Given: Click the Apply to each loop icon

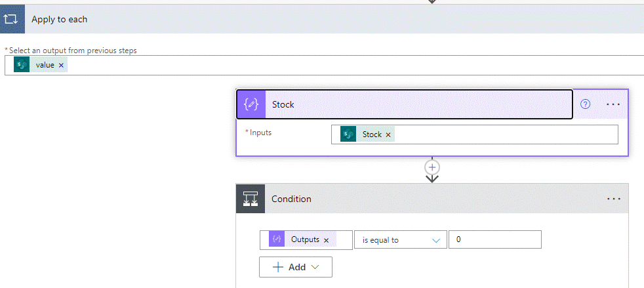Looking at the screenshot, I should [12, 19].
